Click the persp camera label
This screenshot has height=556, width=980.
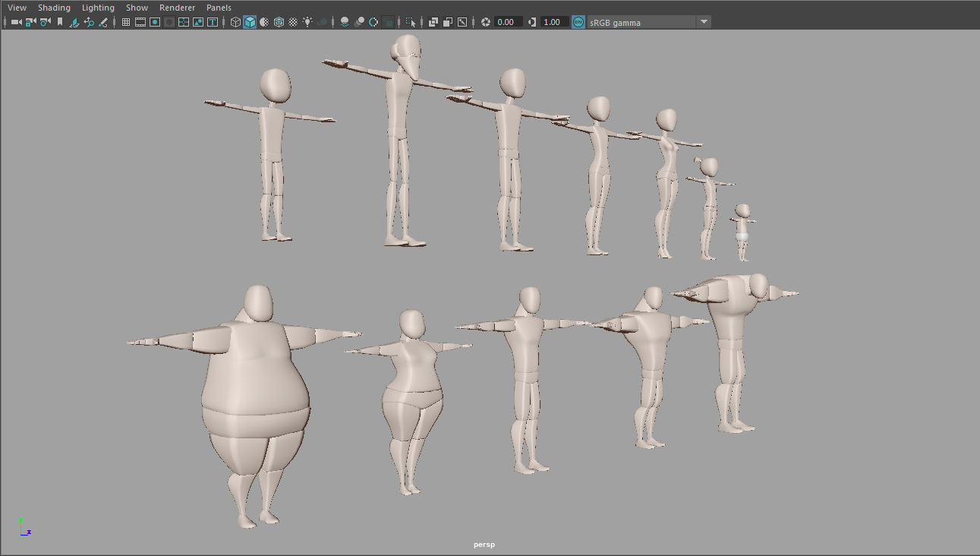tap(484, 545)
